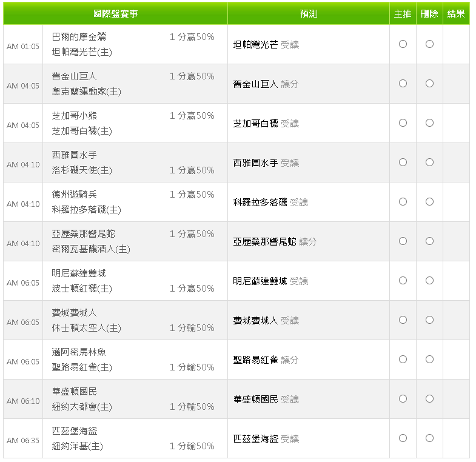
Task: Click 1分贏50% odds beside 洛杉磯天使
Action: pos(192,170)
